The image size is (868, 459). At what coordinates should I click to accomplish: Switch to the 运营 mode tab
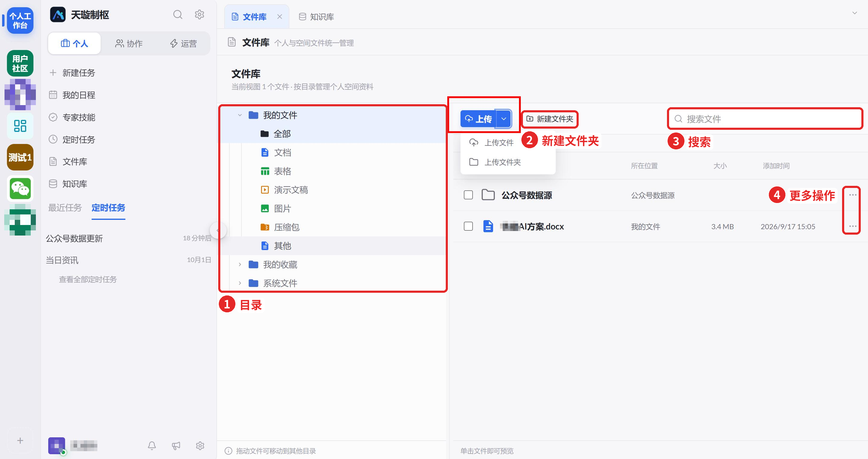[183, 43]
